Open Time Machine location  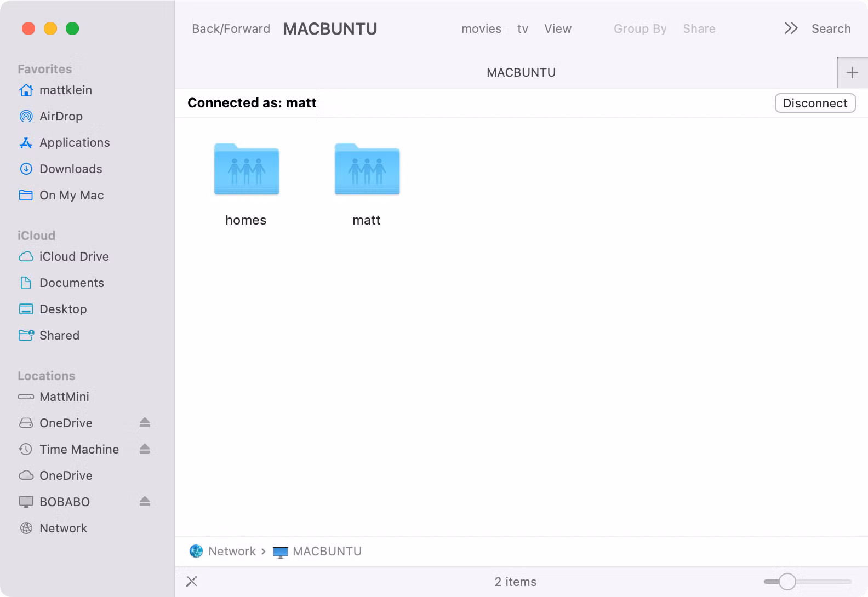point(79,449)
